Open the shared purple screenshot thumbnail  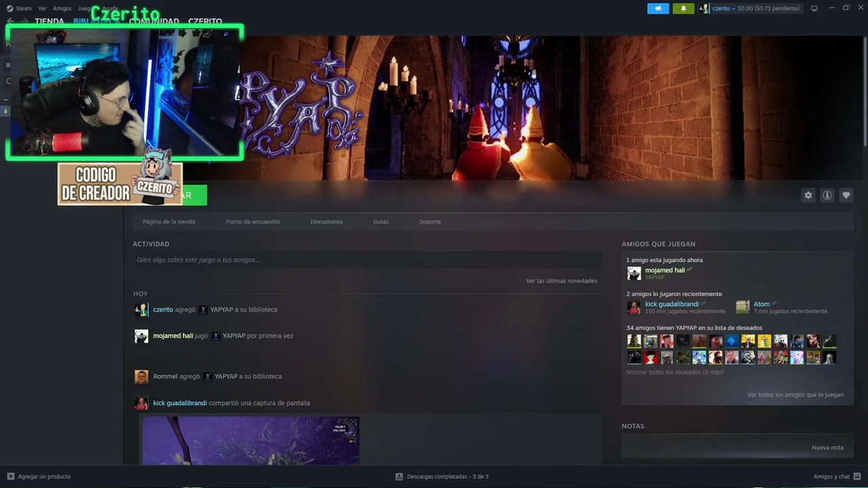[x=250, y=441]
